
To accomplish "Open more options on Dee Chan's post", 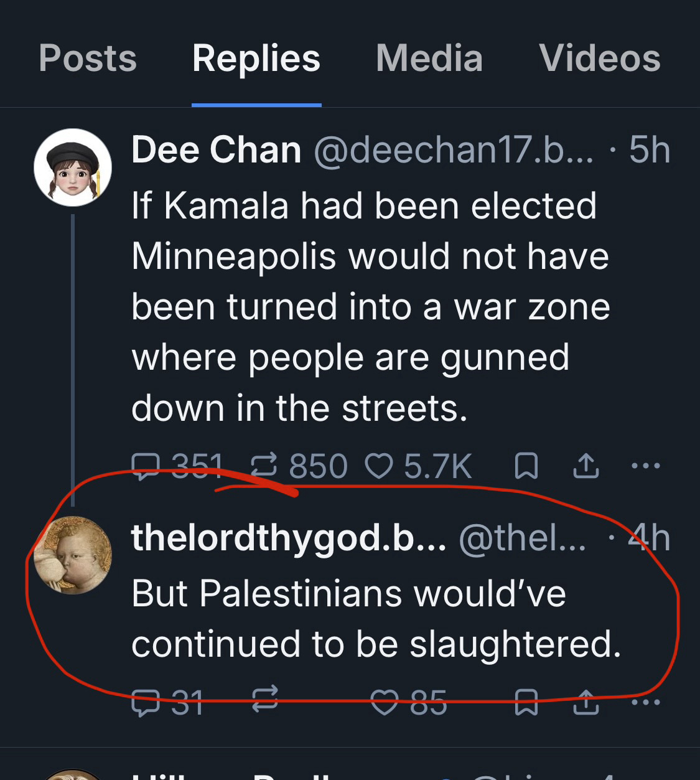I will (x=645, y=465).
